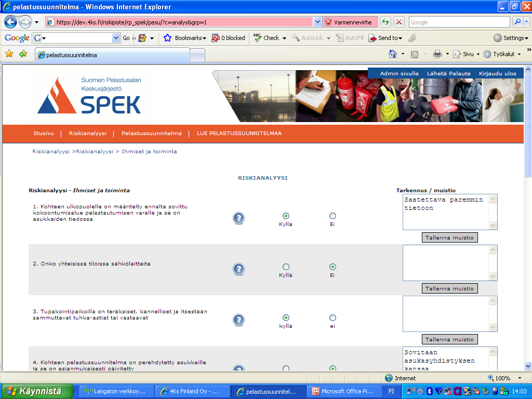The width and height of the screenshot is (532, 399).
Task: Select Ei for question 2 sähkölaitteita
Action: [x=333, y=267]
